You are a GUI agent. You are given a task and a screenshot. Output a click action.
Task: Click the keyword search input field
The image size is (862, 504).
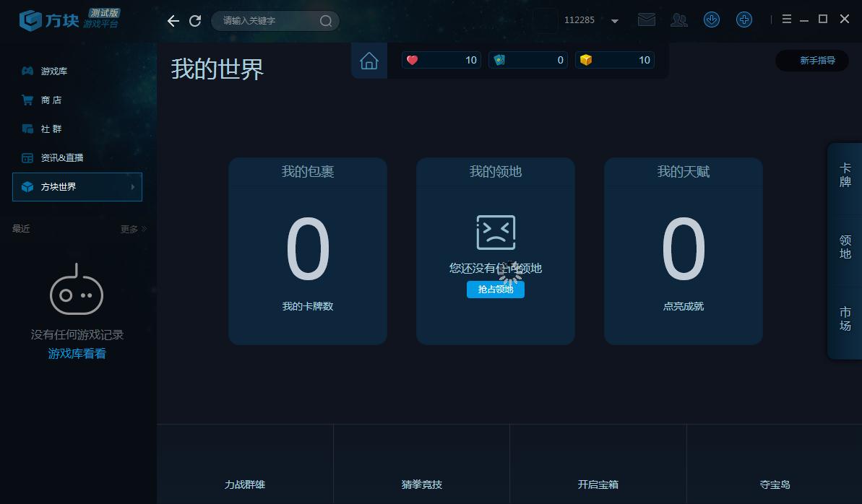pyautogui.click(x=267, y=21)
